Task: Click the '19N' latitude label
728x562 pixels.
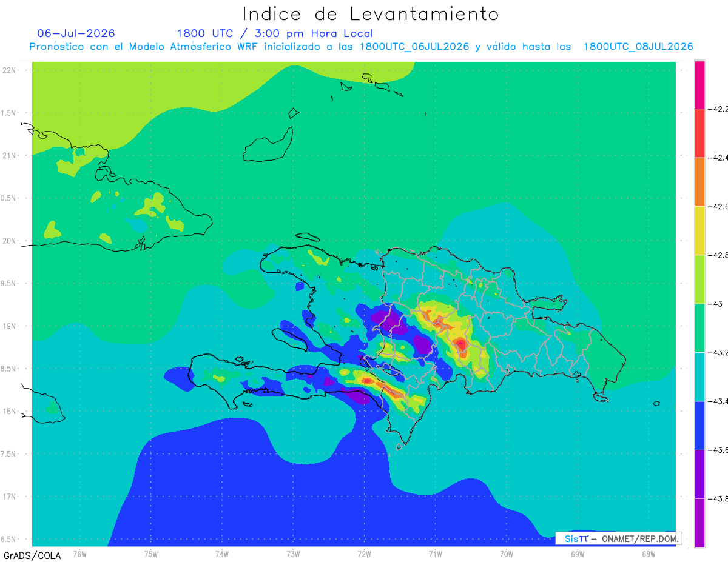Action: tap(10, 326)
